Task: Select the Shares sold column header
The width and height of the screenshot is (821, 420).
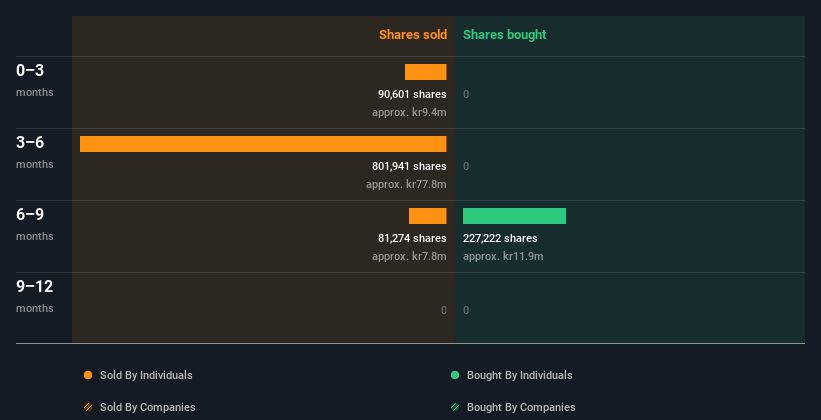Action: point(413,35)
